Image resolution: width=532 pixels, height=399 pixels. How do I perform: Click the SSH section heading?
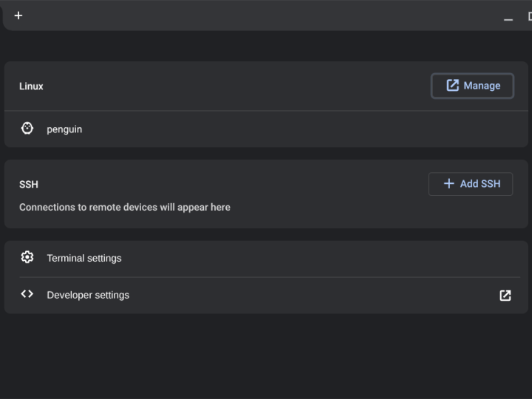point(29,184)
